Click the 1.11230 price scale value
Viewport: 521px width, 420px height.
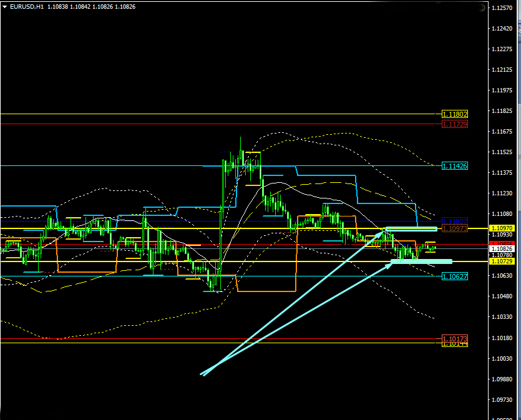[x=502, y=193]
